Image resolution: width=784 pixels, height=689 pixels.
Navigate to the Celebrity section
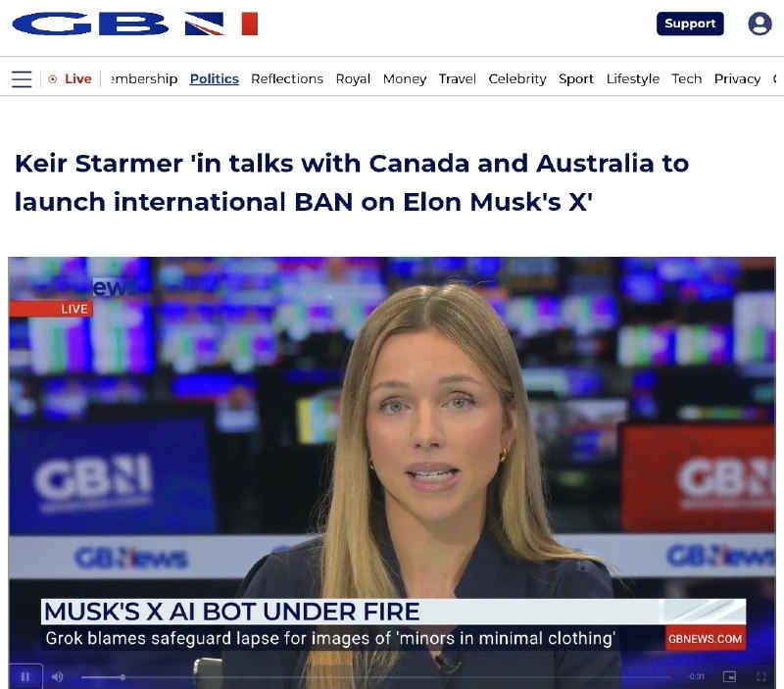point(517,79)
